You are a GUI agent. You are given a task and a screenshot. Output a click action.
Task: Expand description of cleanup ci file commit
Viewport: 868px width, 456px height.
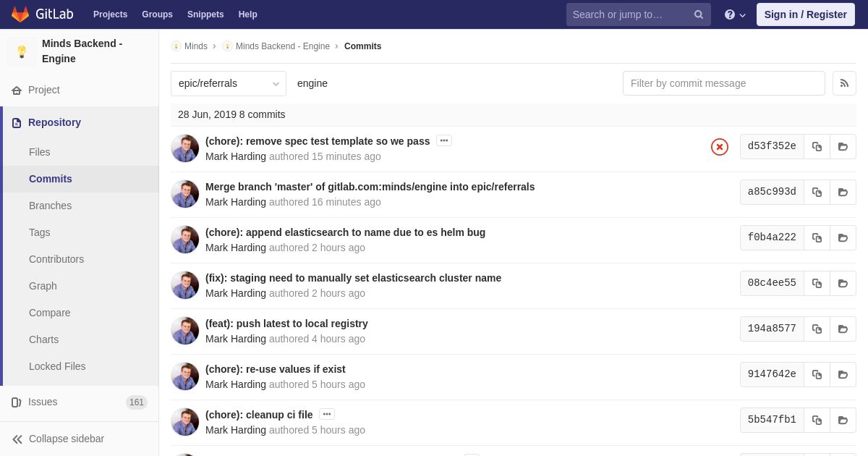[327, 414]
